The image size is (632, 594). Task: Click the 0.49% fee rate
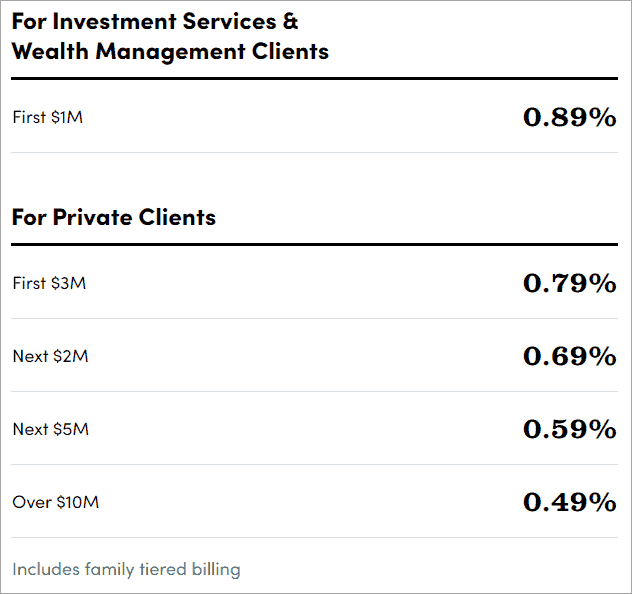pos(569,502)
